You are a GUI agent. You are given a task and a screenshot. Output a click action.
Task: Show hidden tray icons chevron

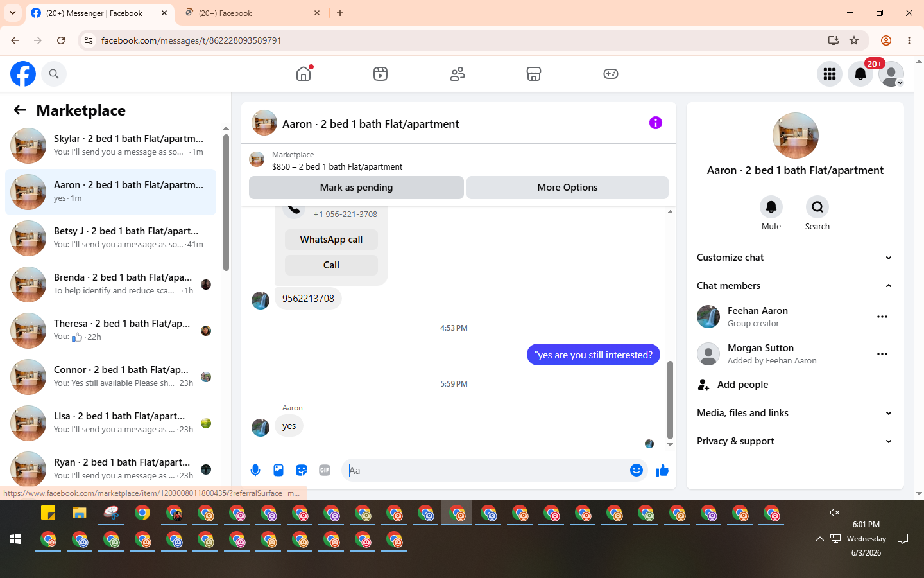[819, 539]
